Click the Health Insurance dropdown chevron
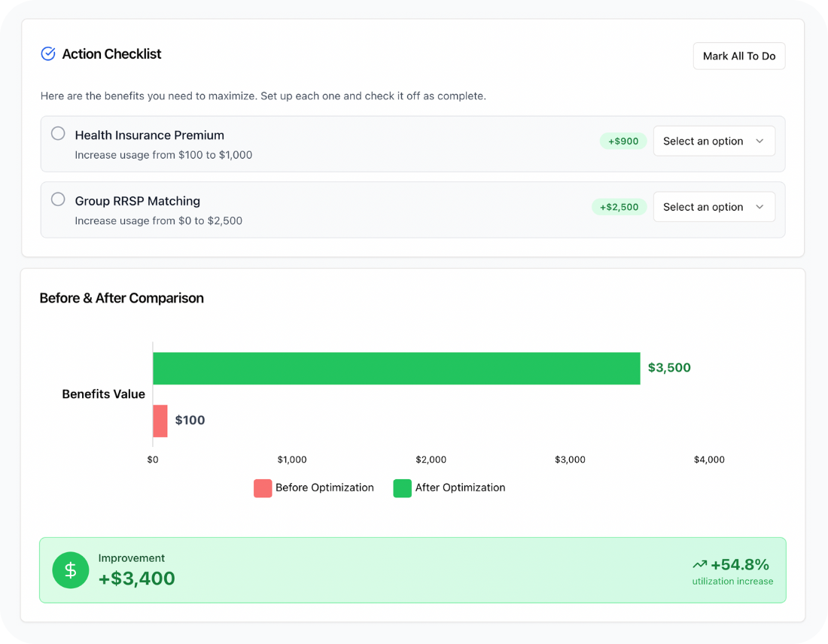This screenshot has width=828, height=644. click(760, 141)
